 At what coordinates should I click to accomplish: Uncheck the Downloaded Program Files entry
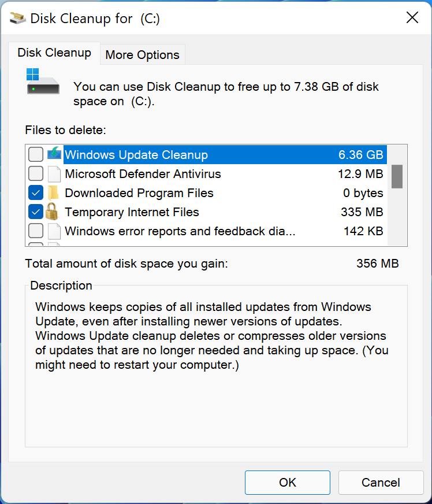point(35,192)
